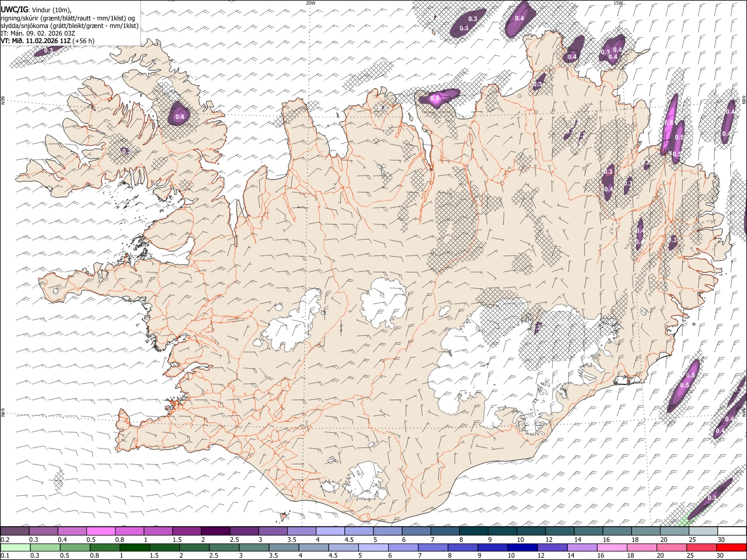Image resolution: width=747 pixels, height=560 pixels.
Task: Click lower scale swatch between 25 and 30
Action: pyautogui.click(x=702, y=547)
